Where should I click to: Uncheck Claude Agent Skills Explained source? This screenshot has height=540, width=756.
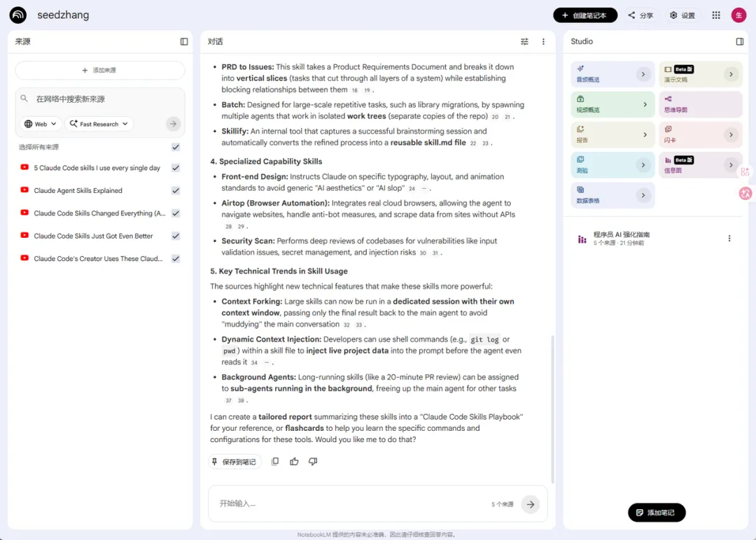pyautogui.click(x=176, y=190)
